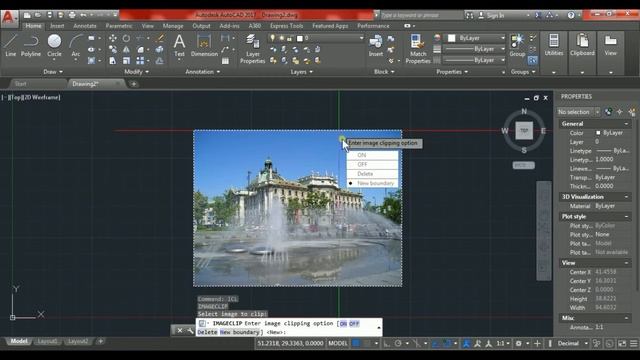Screen dimensions: 640x360
Task: Click the command line customize wrench icon
Action: pyautogui.click(x=190, y=331)
